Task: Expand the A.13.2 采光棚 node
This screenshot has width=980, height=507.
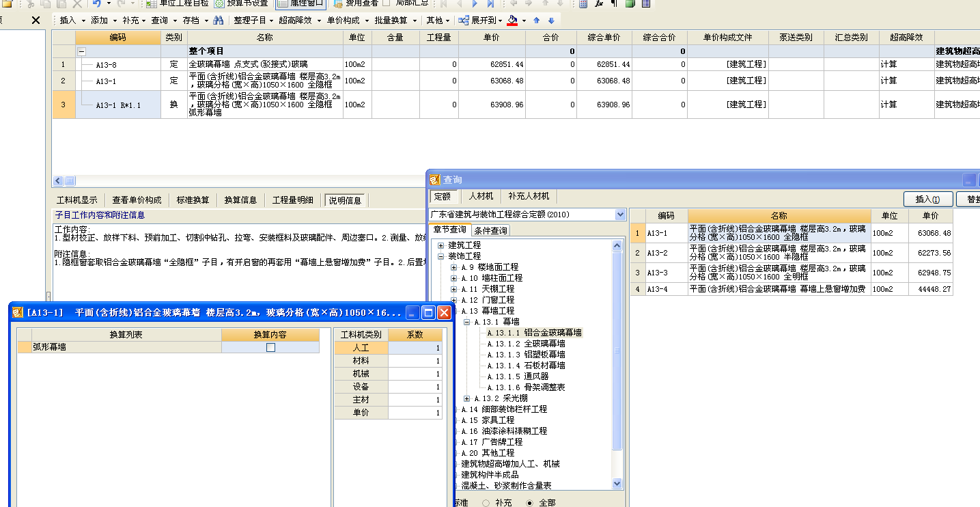Action: point(467,398)
